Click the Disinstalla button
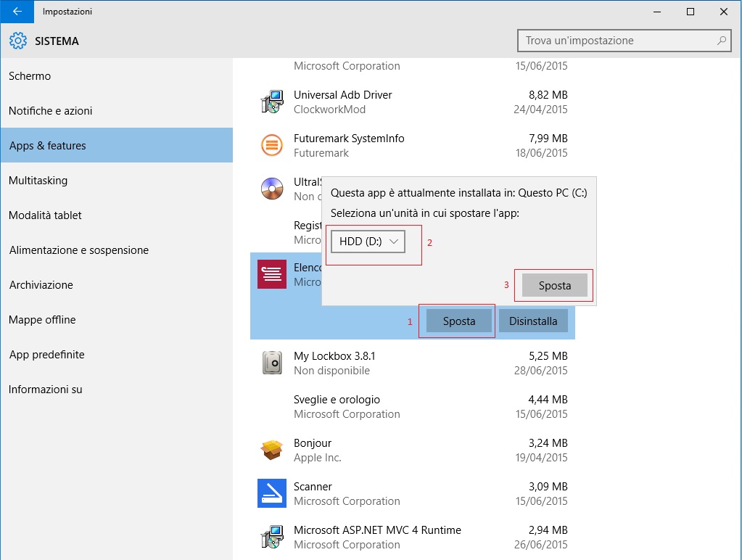The image size is (742, 560). (x=533, y=321)
